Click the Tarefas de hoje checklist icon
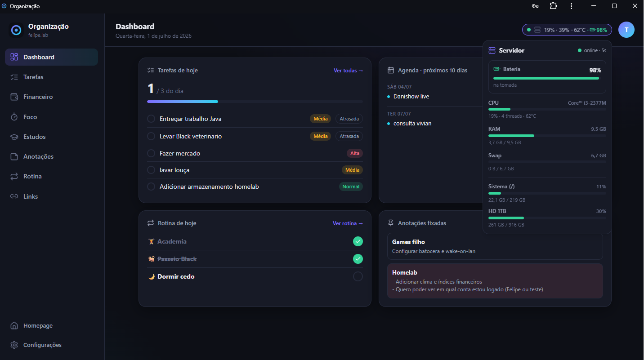 click(x=151, y=70)
